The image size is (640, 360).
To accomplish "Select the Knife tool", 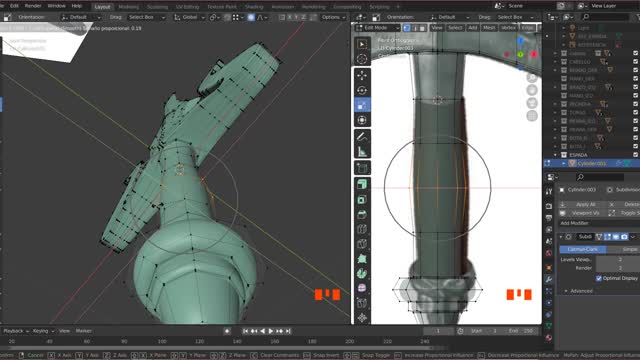I will tap(362, 244).
